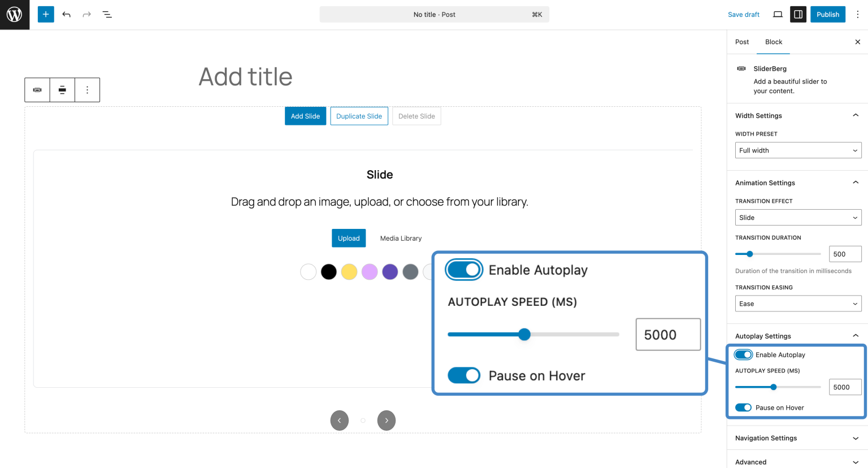Open the block inserter with the plus icon
Image resolution: width=868 pixels, height=468 pixels.
click(x=45, y=14)
